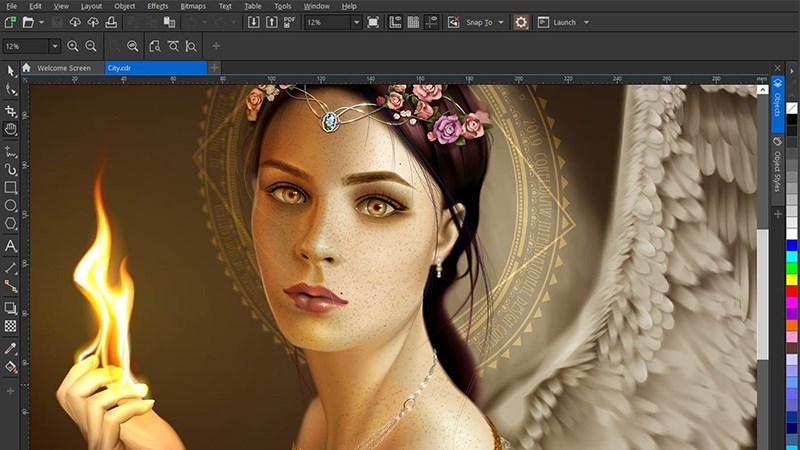Screen dimensions: 800x450
Task: Select the Rectangle tool
Action: click(x=11, y=187)
